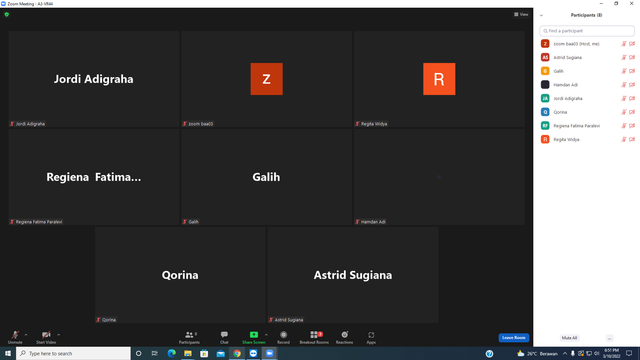Image resolution: width=640 pixels, height=360 pixels.
Task: Open Microsoft Edge from taskbar
Action: (171, 353)
